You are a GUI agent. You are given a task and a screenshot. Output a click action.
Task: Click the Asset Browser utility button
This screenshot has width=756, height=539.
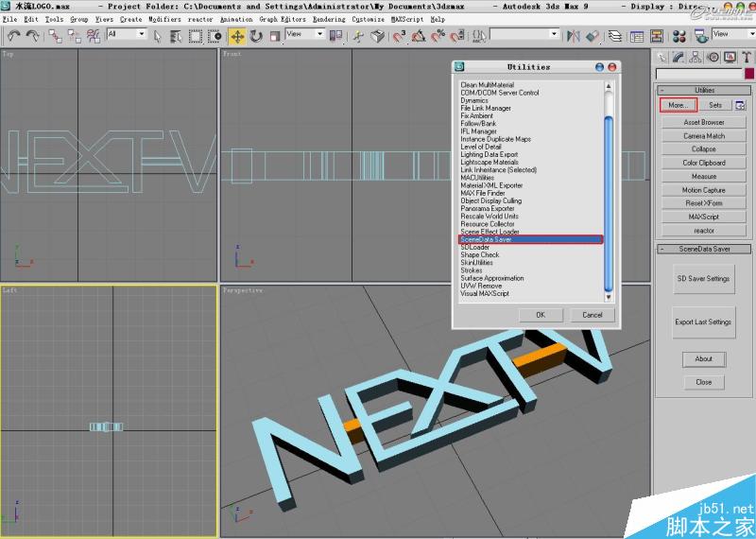[x=704, y=122]
